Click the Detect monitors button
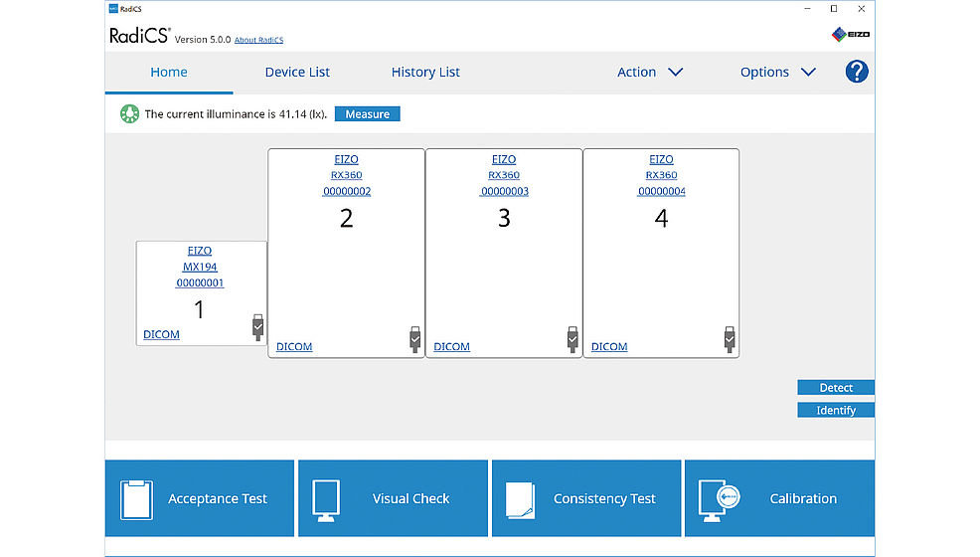Viewport: 980px width, 557px height. point(835,388)
